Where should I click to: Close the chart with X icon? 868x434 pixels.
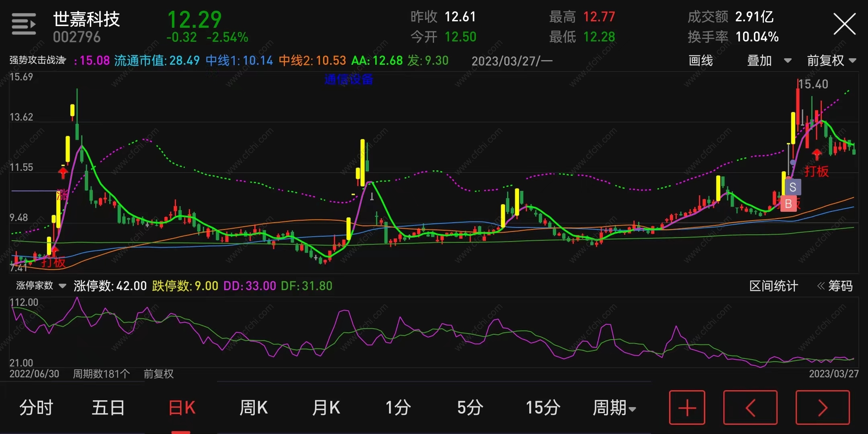point(844,24)
